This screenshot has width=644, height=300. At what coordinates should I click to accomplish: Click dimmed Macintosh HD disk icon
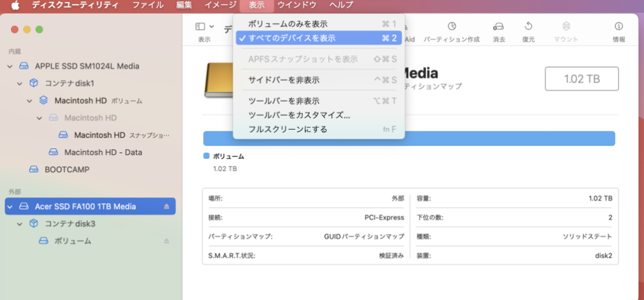(54, 117)
